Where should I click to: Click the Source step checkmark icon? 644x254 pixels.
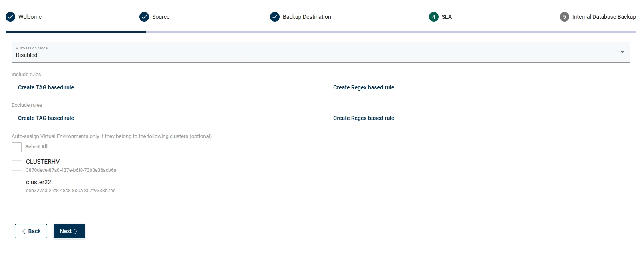pos(144,17)
